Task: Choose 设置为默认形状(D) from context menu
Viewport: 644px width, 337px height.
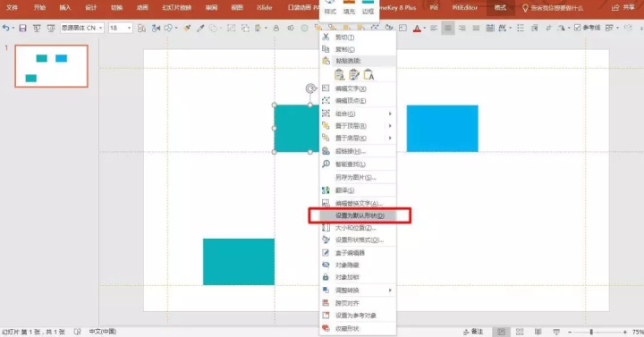Action: click(x=358, y=215)
